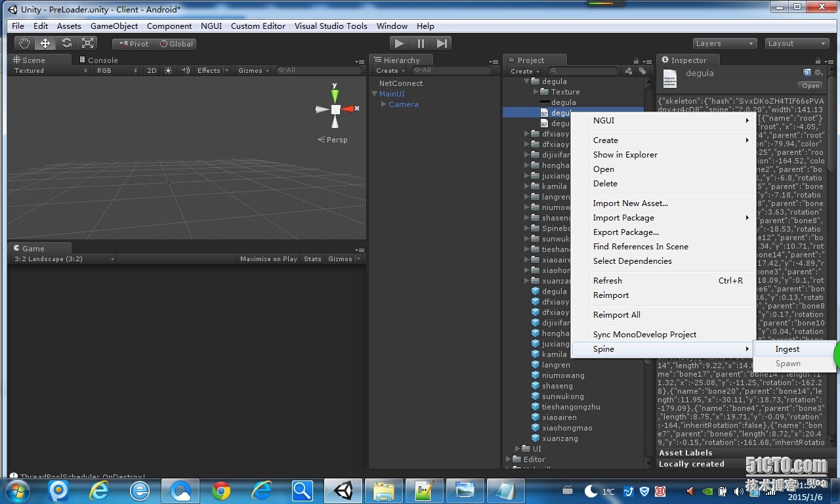Open the Layout dropdown
Image resolution: width=840 pixels, height=504 pixels.
point(797,43)
